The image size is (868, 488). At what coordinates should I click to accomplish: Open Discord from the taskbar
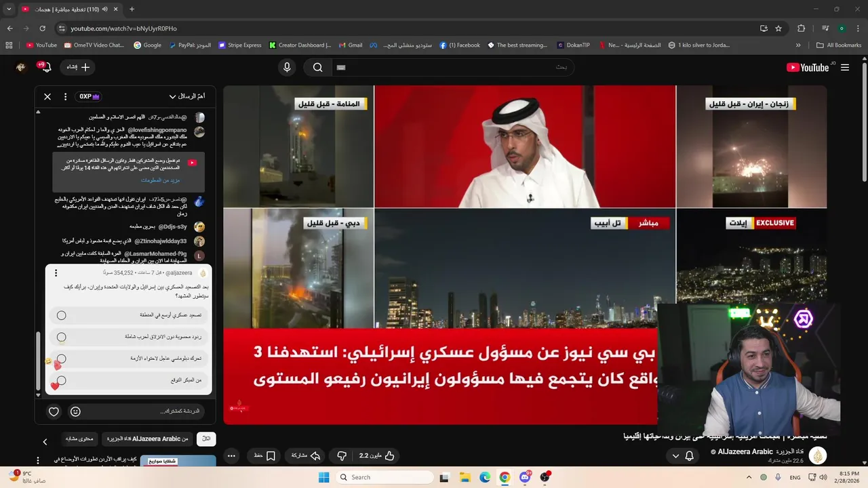(525, 477)
